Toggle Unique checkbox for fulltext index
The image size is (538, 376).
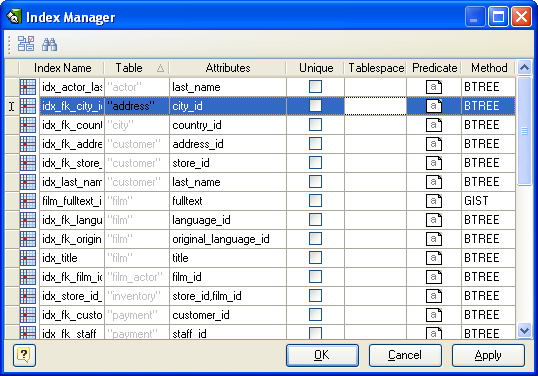[x=315, y=201]
